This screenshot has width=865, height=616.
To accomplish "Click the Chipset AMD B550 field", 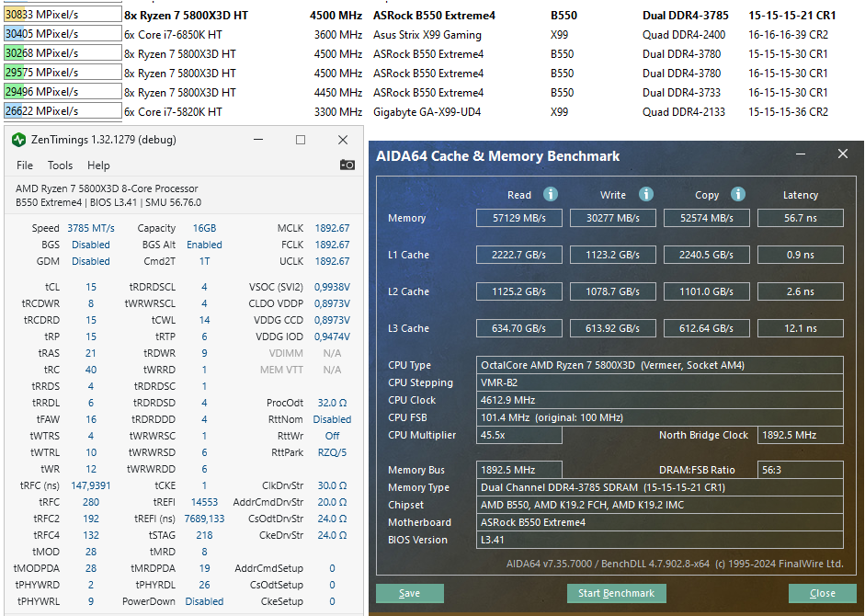I will pyautogui.click(x=660, y=505).
